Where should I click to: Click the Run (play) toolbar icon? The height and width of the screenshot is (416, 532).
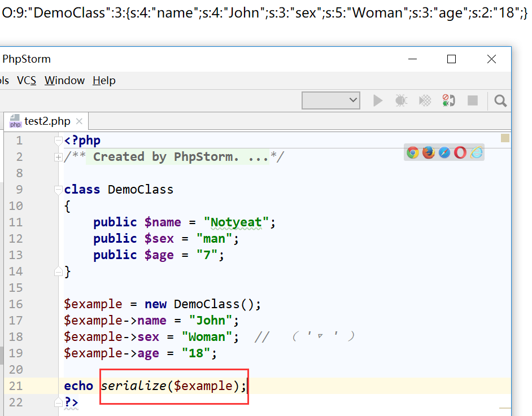pyautogui.click(x=378, y=100)
